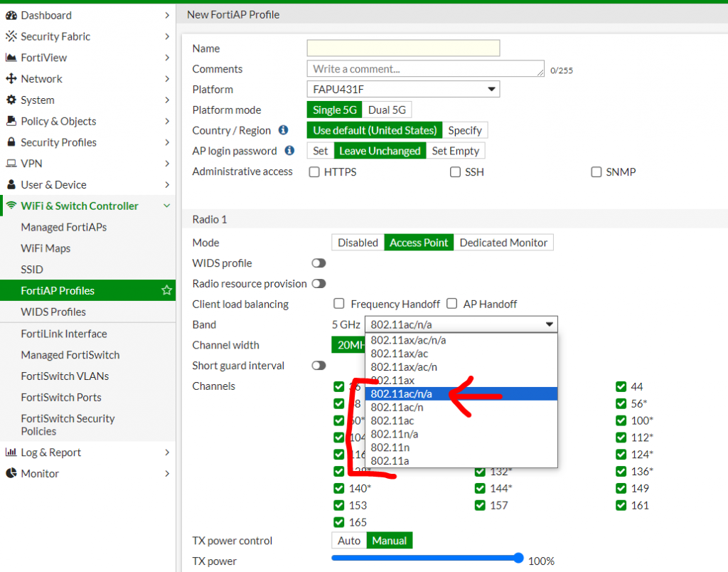Click the Security Profiles lock icon
This screenshot has height=572, width=728.
coord(11,142)
